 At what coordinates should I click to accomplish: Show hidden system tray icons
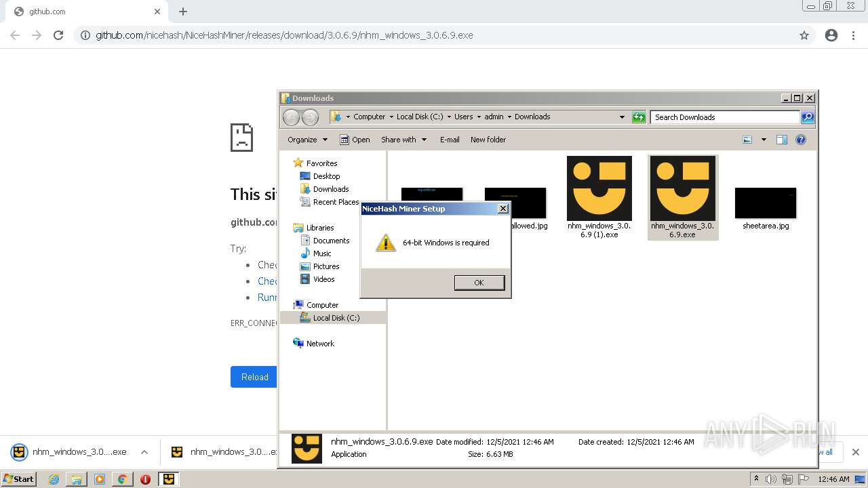pos(756,479)
